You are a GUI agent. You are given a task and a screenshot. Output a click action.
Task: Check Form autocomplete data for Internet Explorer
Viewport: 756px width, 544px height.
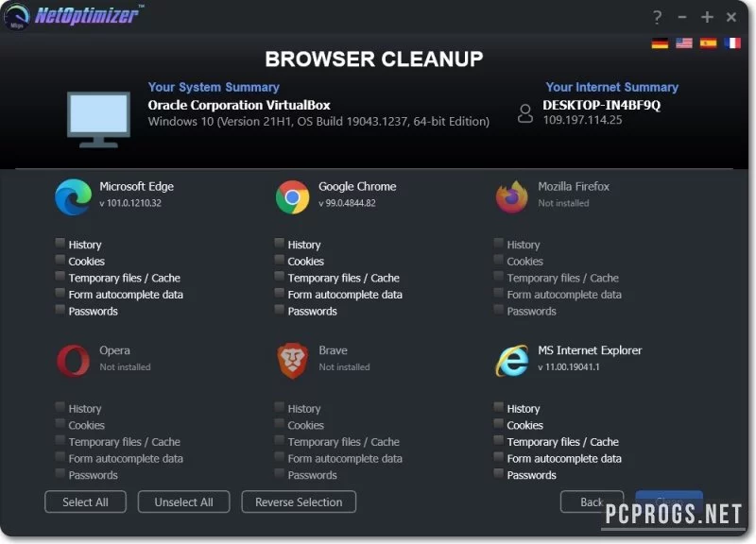pyautogui.click(x=499, y=456)
